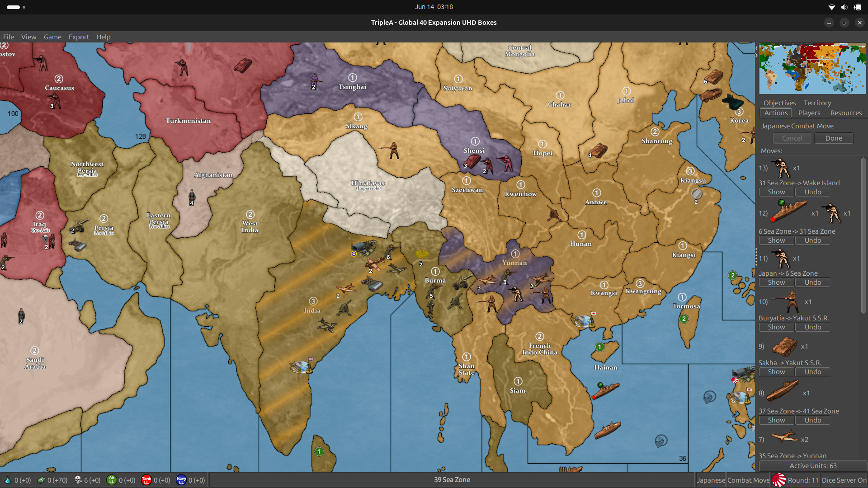The height and width of the screenshot is (488, 868).
Task: Undo the 31 Sea Zone to Wake Island move
Action: (812, 192)
